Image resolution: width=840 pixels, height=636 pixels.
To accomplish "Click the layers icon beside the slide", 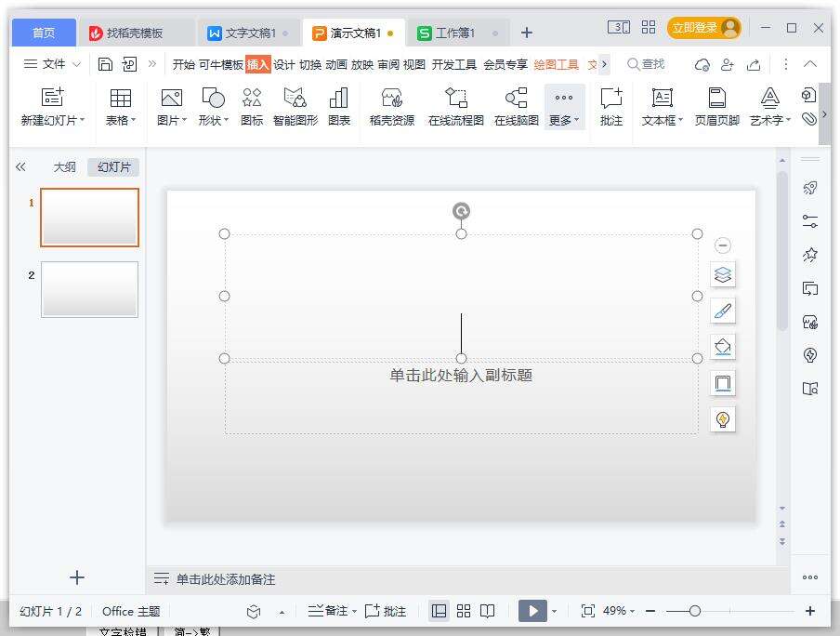I will (723, 274).
